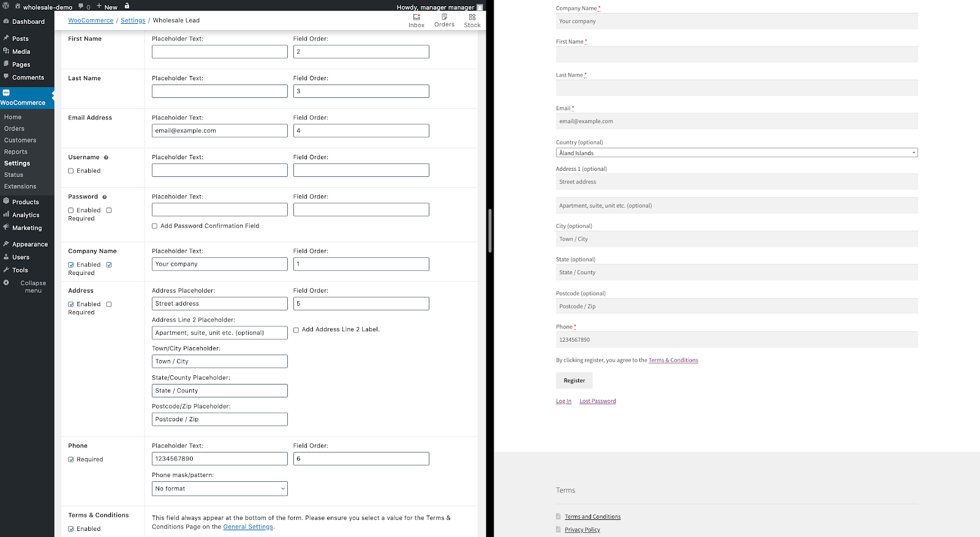Open the Lost Password link

pos(598,401)
